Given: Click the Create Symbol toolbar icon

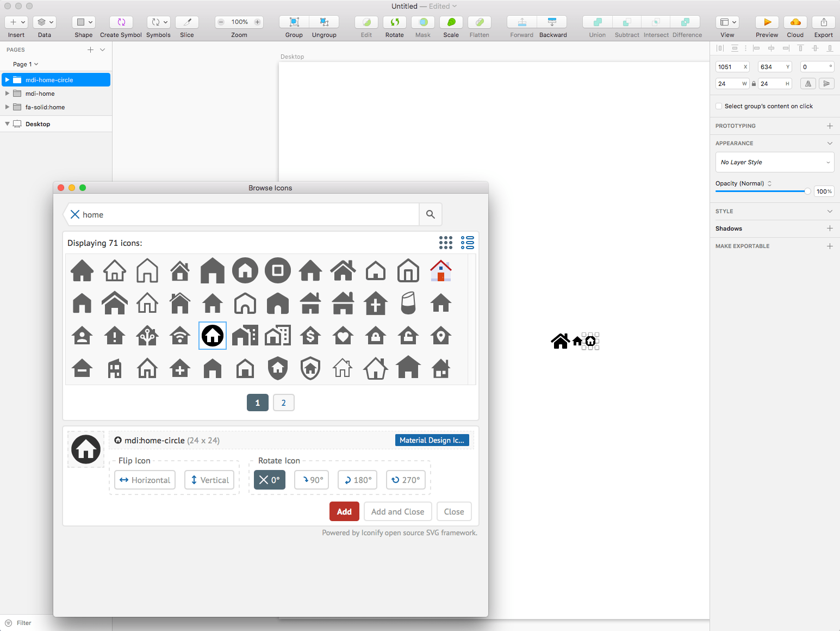Looking at the screenshot, I should tap(121, 22).
